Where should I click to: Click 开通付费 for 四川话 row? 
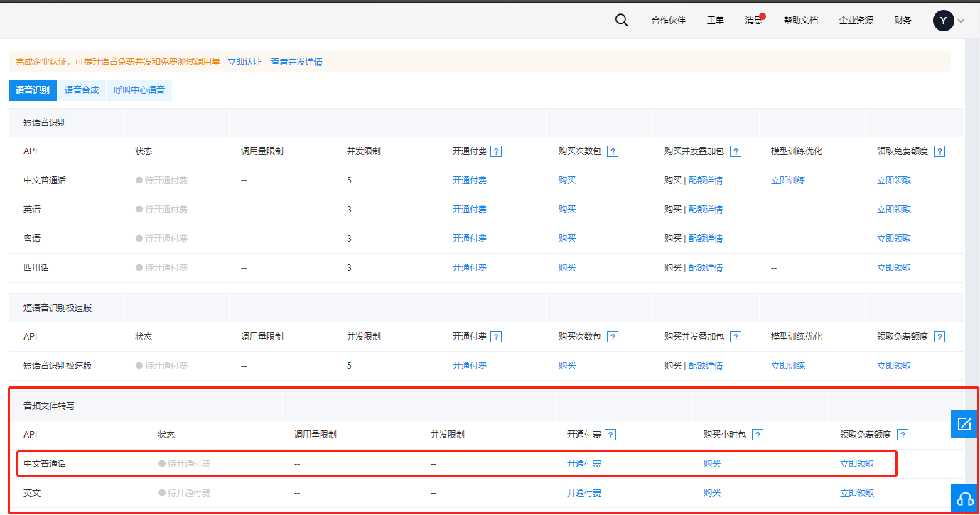click(470, 268)
